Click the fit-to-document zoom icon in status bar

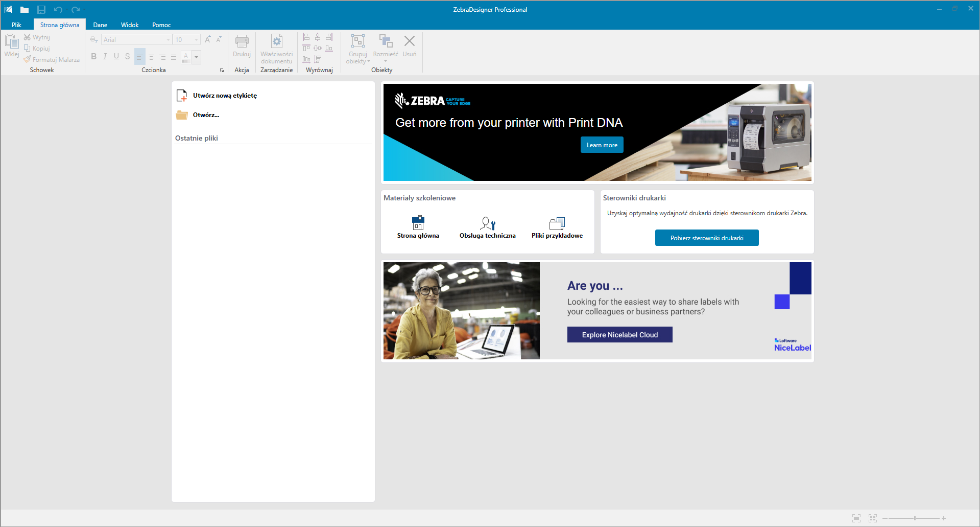coord(856,518)
